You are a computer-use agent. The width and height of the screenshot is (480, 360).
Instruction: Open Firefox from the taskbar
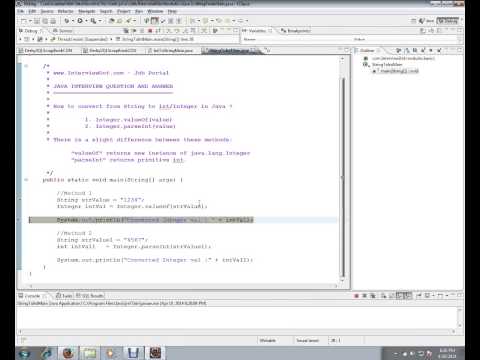click(68, 353)
